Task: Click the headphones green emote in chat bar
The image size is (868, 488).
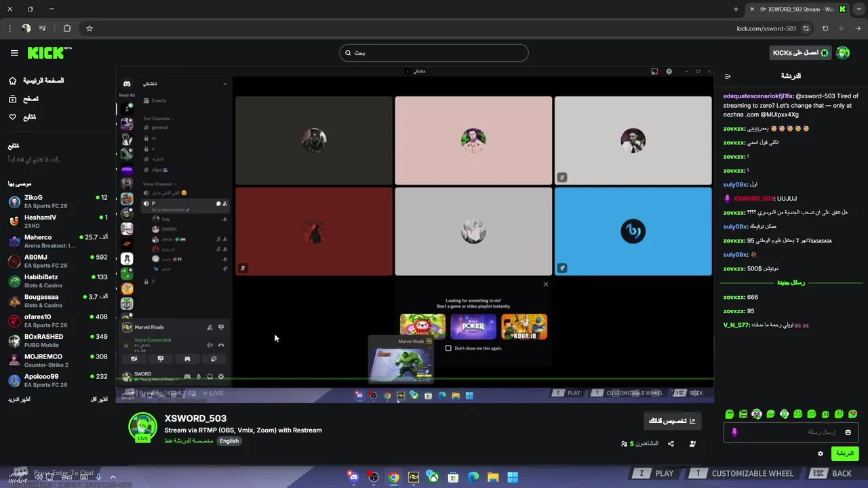Action: [x=784, y=414]
